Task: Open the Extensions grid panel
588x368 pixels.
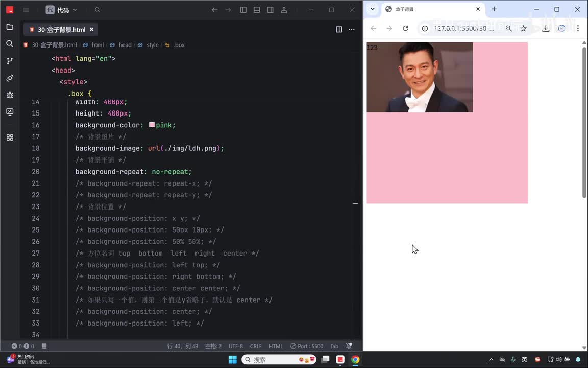Action: 10,137
